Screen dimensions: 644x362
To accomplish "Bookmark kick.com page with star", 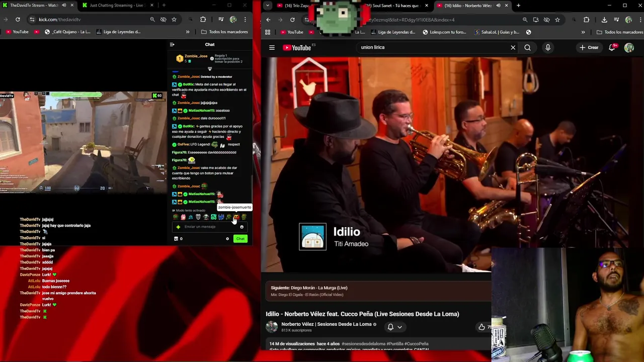I will [174, 20].
